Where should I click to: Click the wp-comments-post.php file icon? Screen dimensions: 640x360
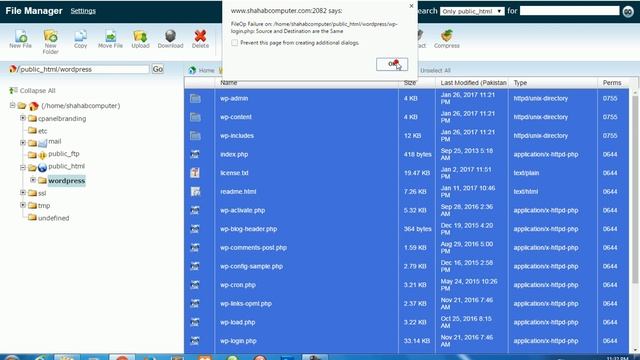pyautogui.click(x=195, y=247)
